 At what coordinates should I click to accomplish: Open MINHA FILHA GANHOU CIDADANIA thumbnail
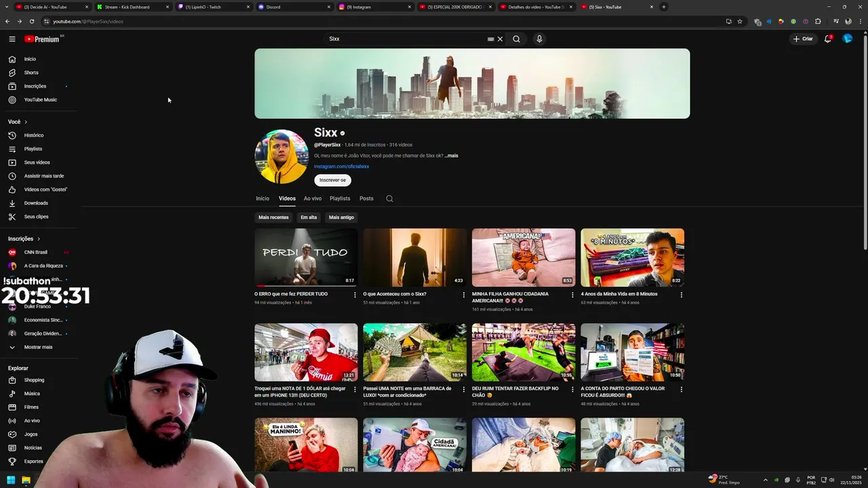[x=524, y=258]
